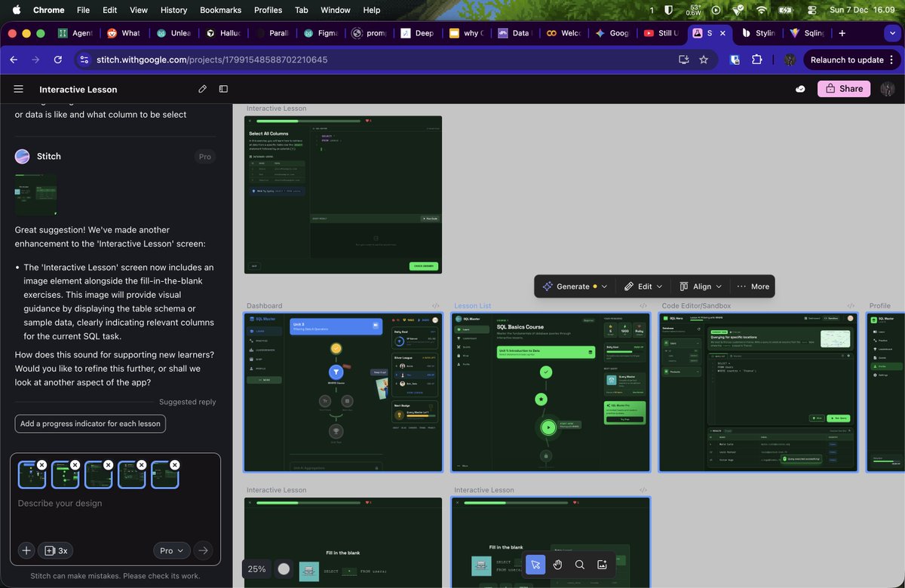Select the hand pan tool in the bottom canvas toolbar
The image size is (905, 588).
coord(557,565)
